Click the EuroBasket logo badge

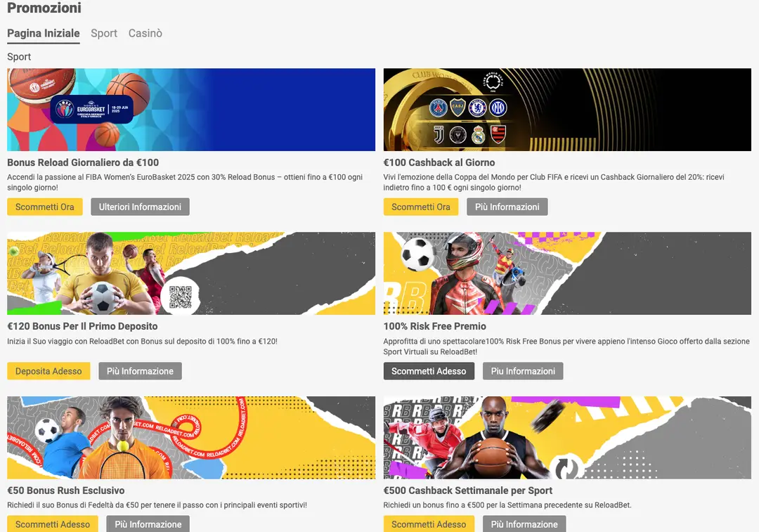tap(91, 109)
